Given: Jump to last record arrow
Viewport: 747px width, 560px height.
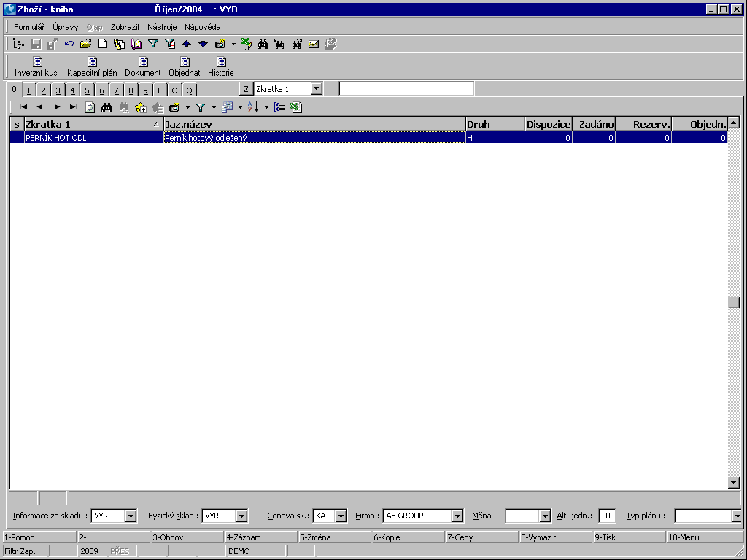Looking at the screenshot, I should coord(74,107).
